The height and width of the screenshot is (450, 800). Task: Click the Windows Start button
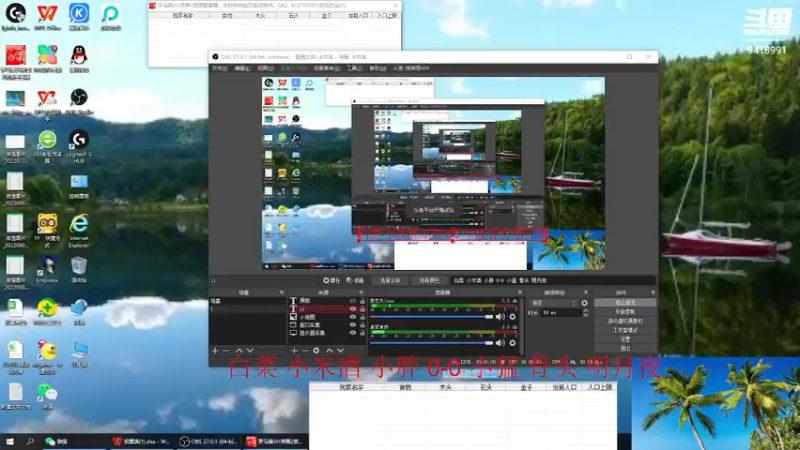point(10,441)
